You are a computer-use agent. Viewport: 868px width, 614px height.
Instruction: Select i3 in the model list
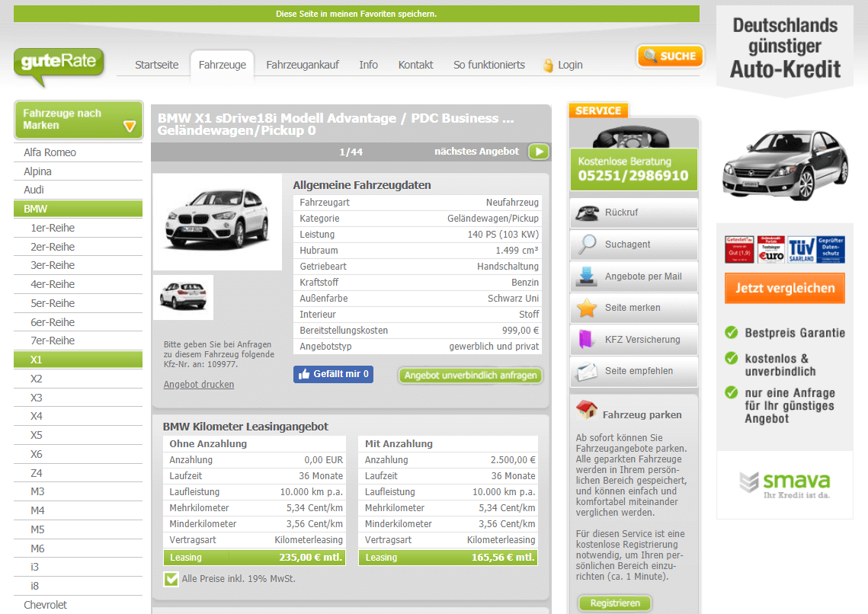pos(78,567)
